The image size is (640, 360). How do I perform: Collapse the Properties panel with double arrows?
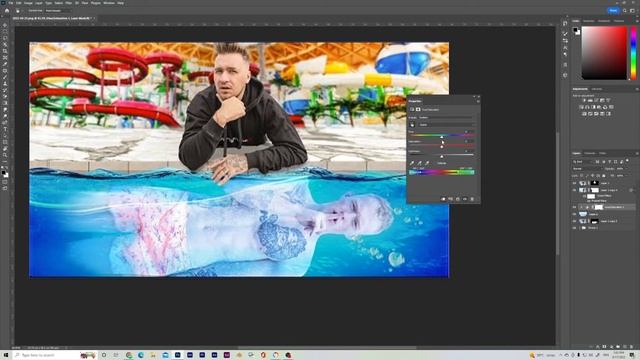(x=474, y=97)
